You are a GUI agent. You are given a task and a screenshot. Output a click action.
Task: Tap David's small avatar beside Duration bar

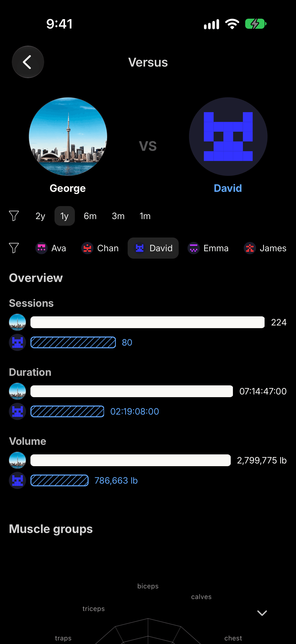17,411
